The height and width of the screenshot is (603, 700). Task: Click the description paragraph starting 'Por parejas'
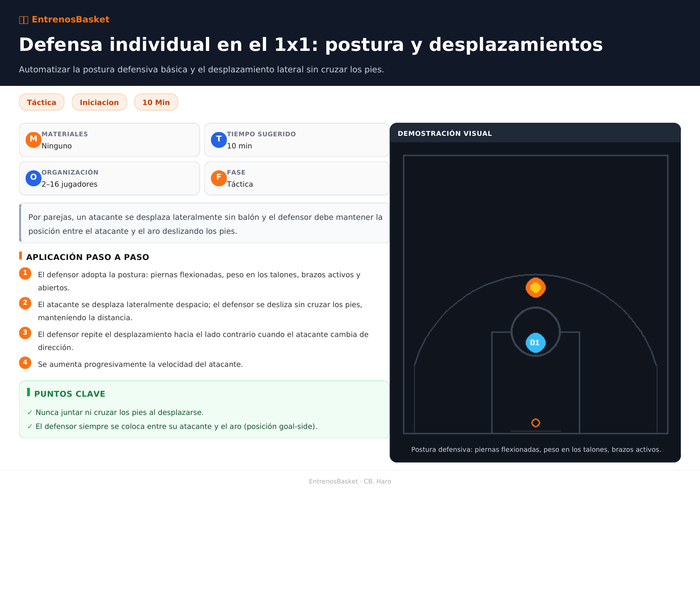205,224
